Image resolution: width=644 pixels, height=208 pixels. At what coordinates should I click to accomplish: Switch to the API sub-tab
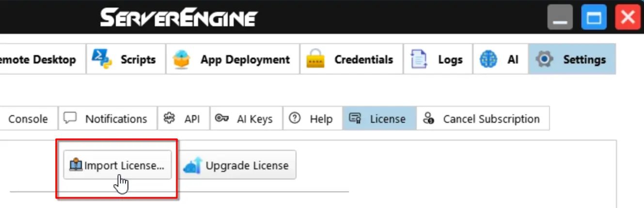tap(184, 119)
